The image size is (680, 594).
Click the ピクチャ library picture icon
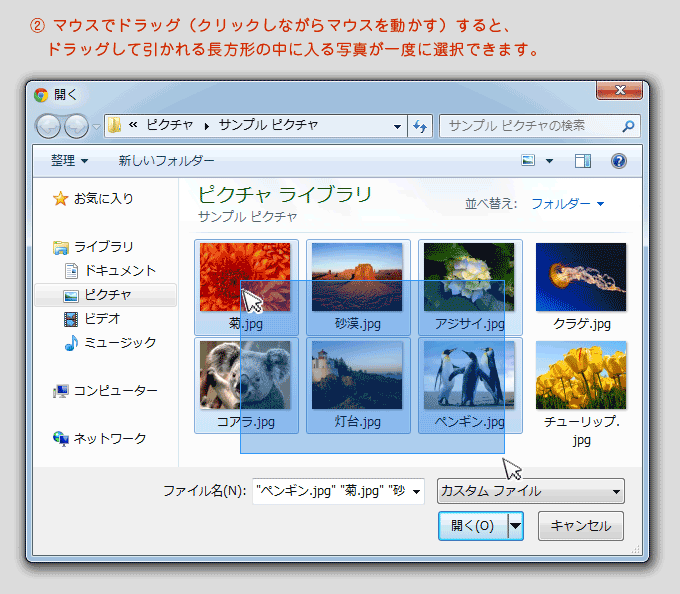pyautogui.click(x=71, y=296)
